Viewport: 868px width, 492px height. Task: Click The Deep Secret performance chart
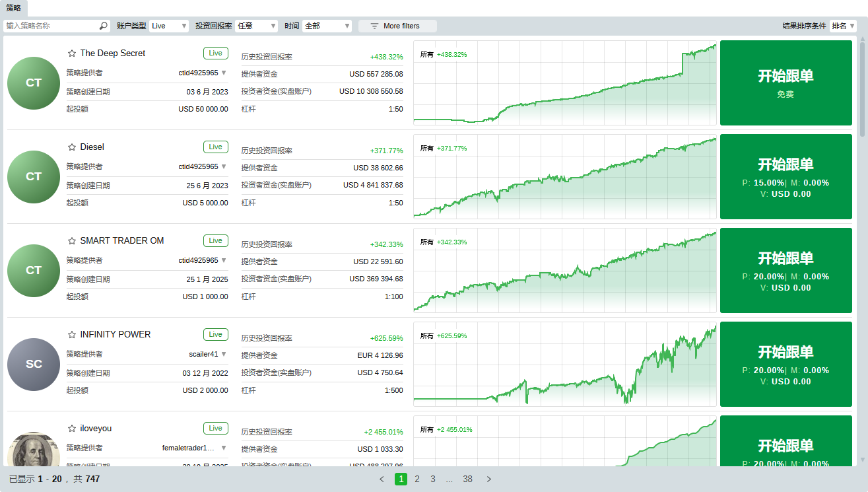(565, 83)
